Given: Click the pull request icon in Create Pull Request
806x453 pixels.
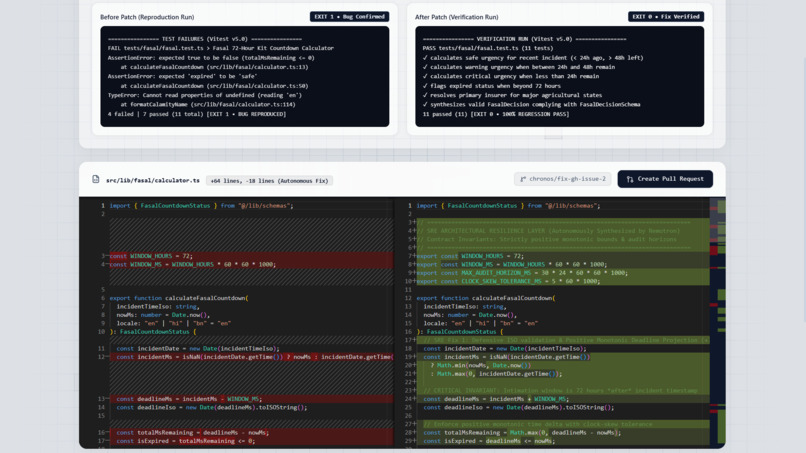Looking at the screenshot, I should pyautogui.click(x=630, y=179).
